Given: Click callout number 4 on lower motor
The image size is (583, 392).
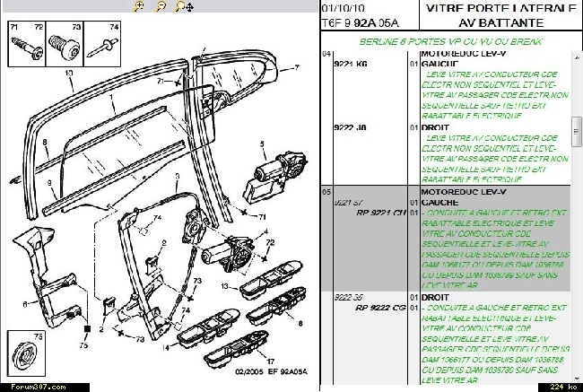Looking at the screenshot, I should 265,232.
